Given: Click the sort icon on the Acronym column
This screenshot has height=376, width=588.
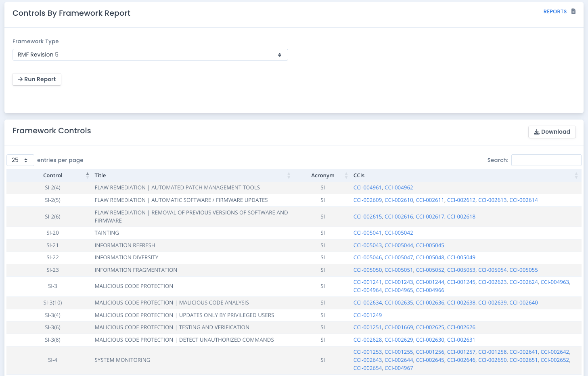Looking at the screenshot, I should tap(346, 175).
